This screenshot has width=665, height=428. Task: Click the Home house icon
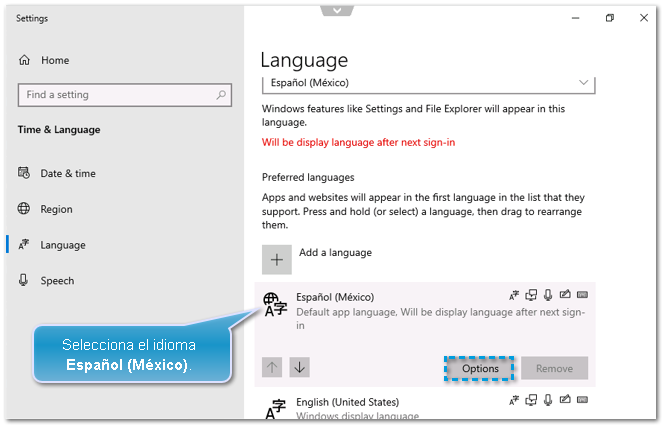click(24, 60)
